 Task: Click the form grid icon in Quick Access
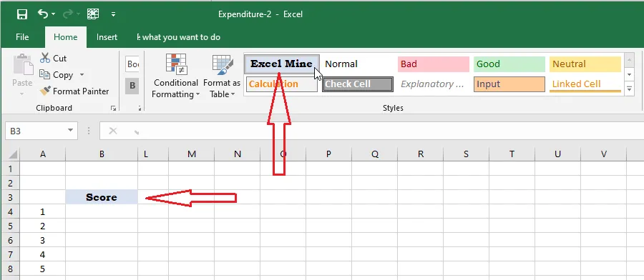coord(93,14)
